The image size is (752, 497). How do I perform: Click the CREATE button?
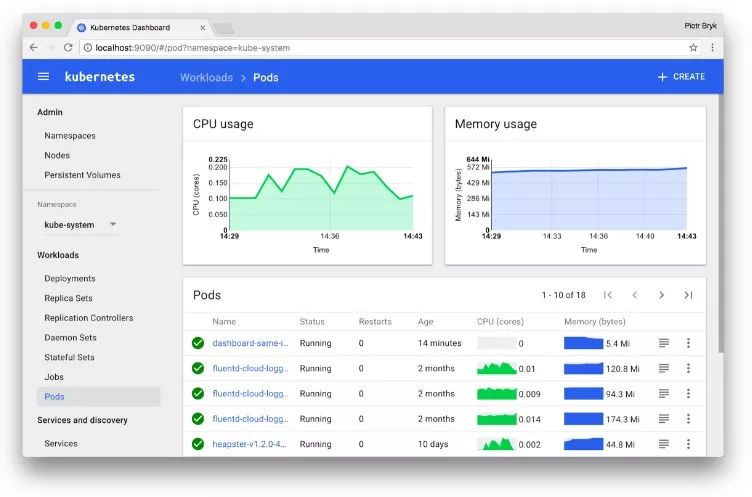pyautogui.click(x=681, y=77)
